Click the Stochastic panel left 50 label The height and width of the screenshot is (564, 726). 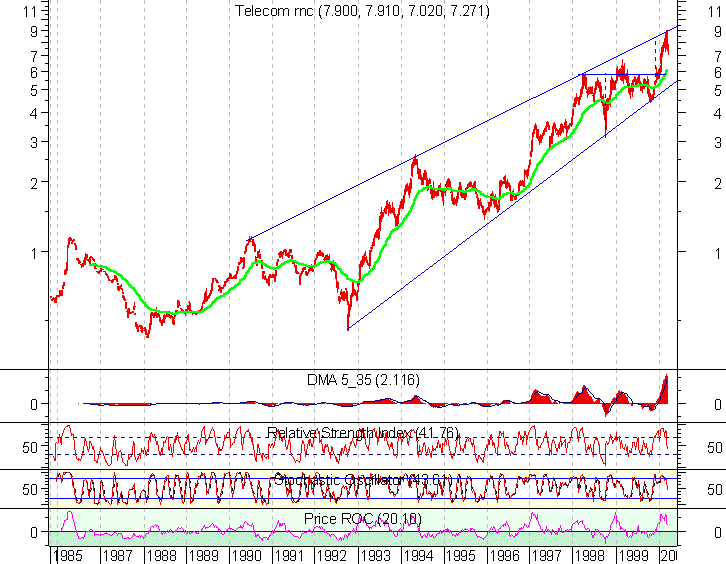30,489
